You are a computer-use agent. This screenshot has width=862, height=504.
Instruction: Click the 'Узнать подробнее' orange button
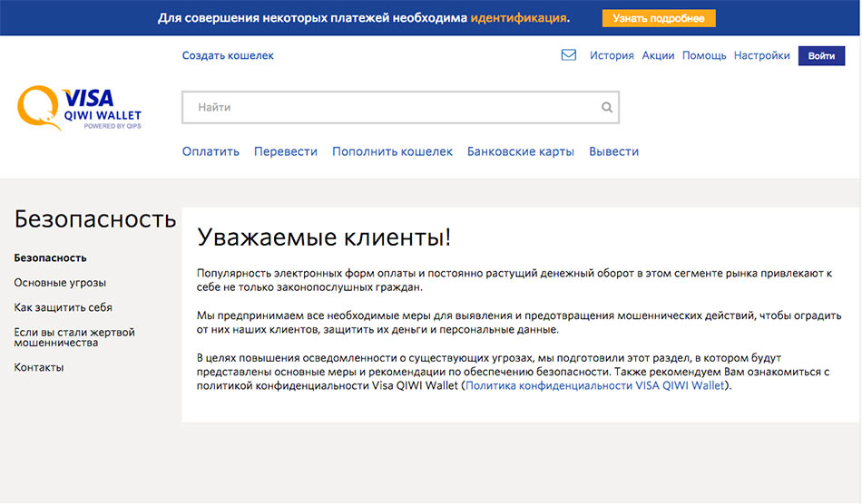[658, 18]
